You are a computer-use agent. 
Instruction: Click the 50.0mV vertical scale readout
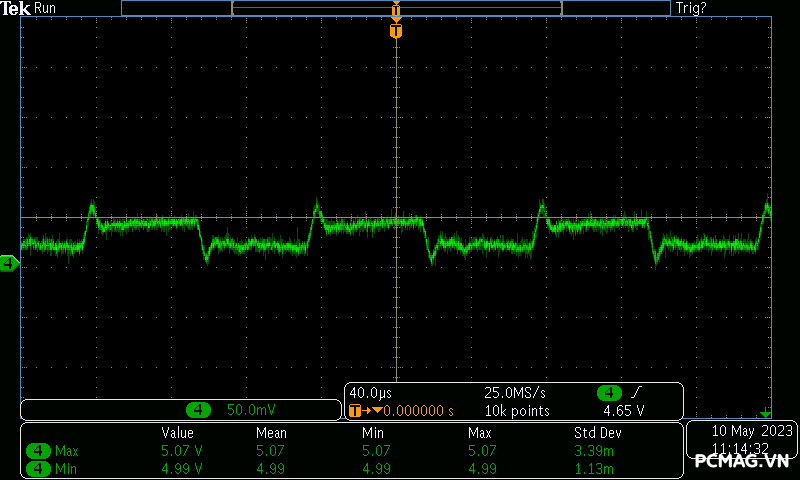251,410
